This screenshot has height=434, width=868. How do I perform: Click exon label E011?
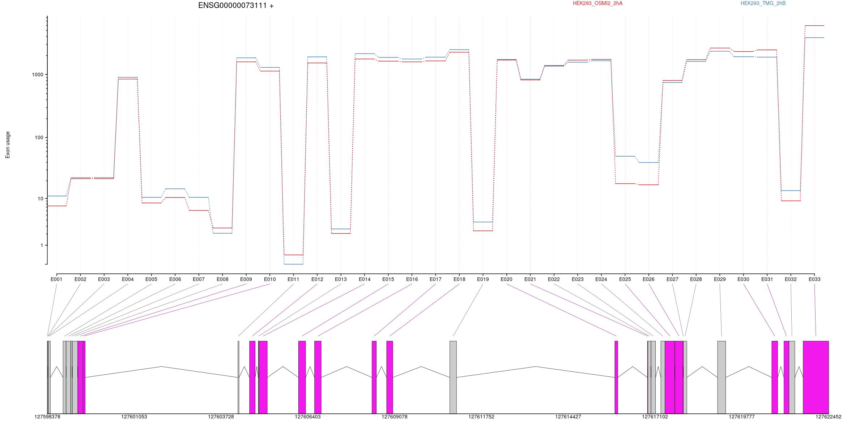293,279
